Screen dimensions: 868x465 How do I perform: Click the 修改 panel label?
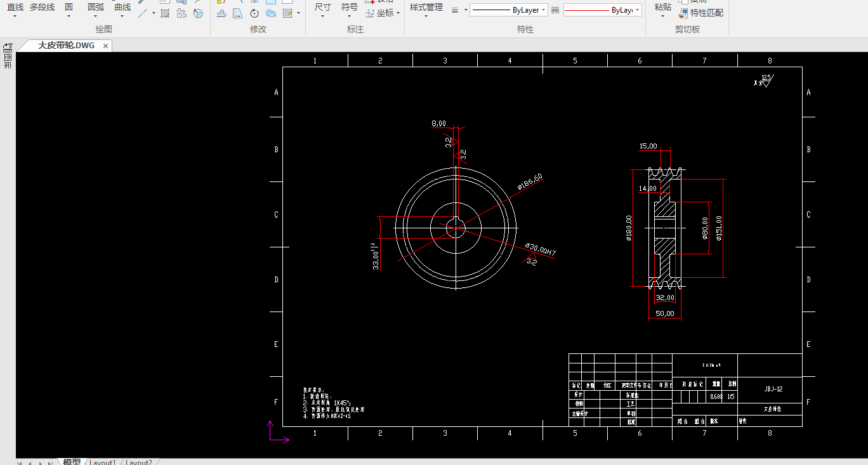[x=258, y=29]
